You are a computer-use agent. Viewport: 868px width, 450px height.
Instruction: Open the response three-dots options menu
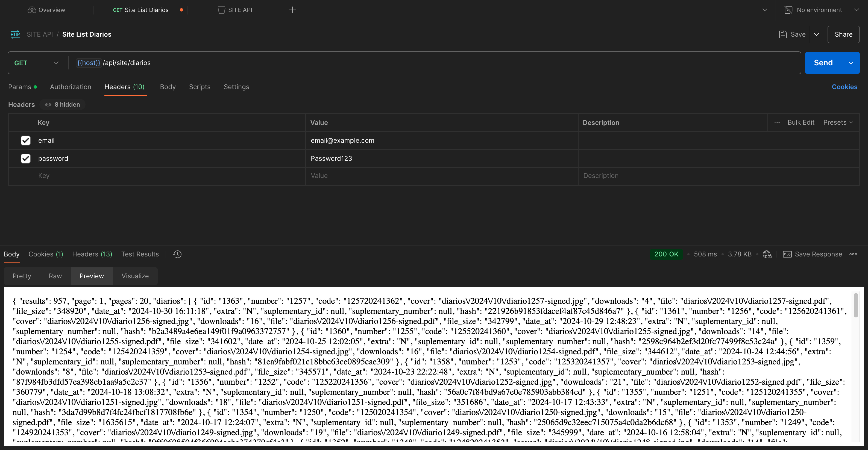tap(853, 254)
